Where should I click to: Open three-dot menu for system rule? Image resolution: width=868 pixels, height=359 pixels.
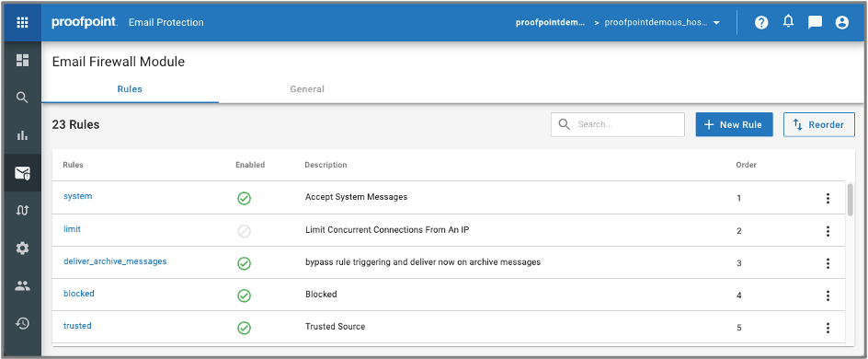click(x=828, y=198)
